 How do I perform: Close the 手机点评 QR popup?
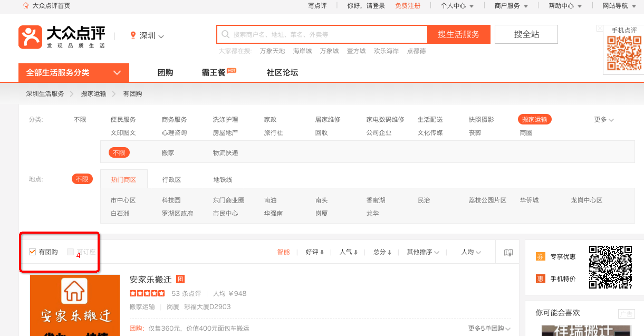600,28
